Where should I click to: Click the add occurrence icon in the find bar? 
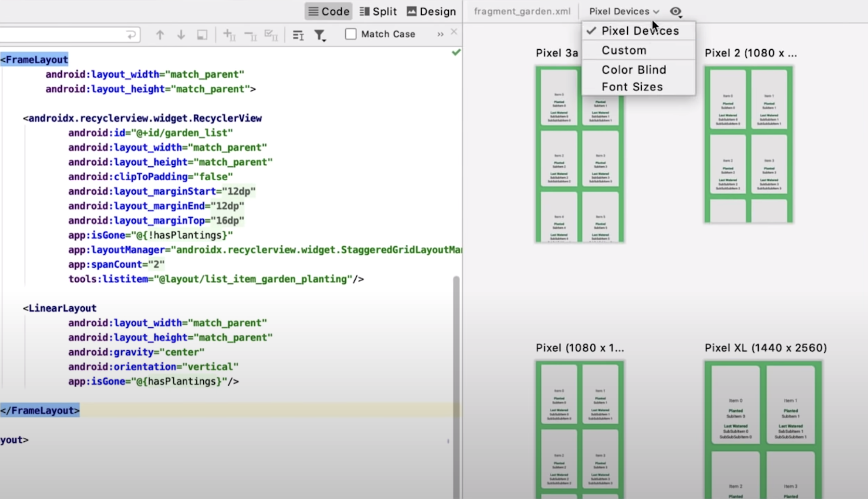click(229, 35)
